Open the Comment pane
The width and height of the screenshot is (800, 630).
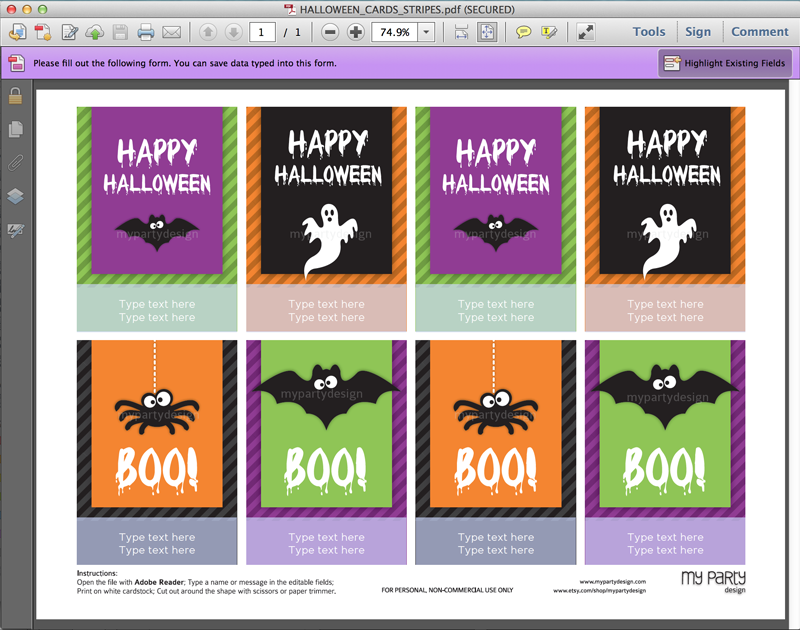click(760, 32)
